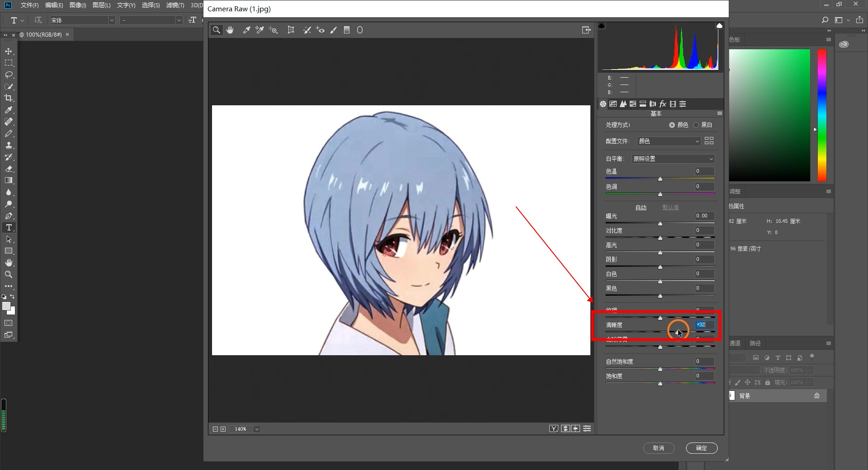
Task: Select the Spot Removal tool
Action: tap(307, 30)
